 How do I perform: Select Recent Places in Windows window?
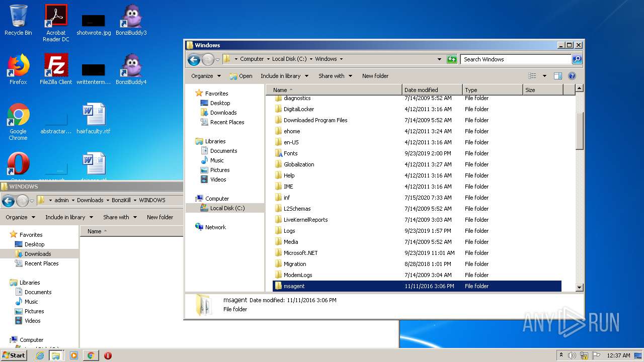click(227, 122)
